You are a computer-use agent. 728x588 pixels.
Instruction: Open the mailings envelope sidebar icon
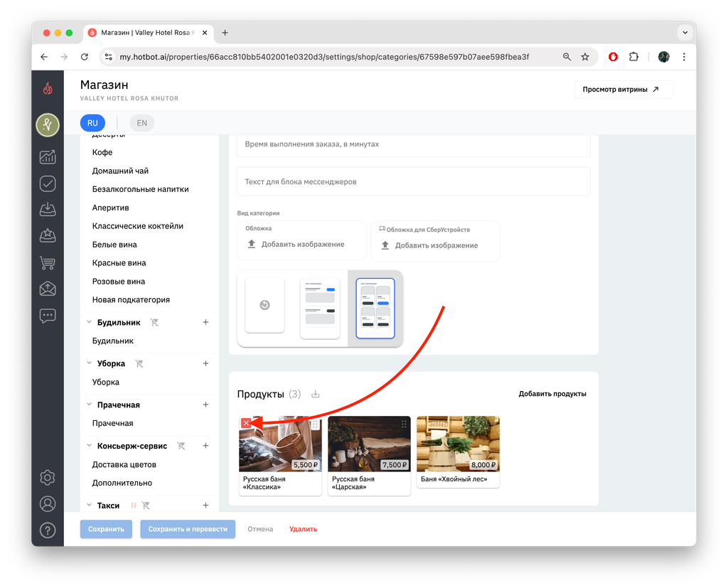pos(48,289)
